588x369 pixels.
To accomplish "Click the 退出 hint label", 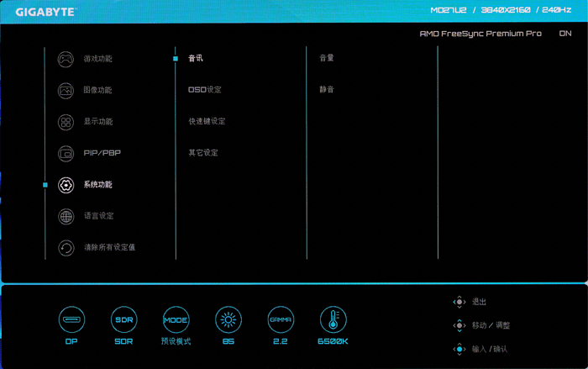I will click(479, 302).
